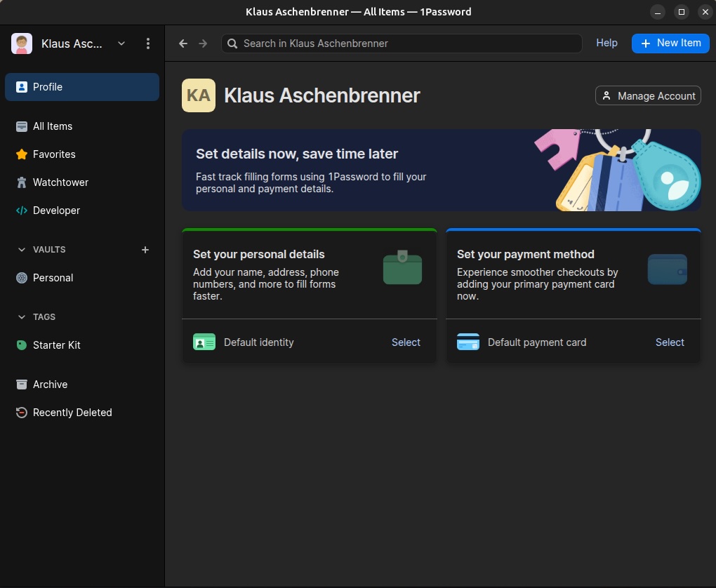Create a New Item
This screenshot has height=588, width=716.
coord(670,44)
